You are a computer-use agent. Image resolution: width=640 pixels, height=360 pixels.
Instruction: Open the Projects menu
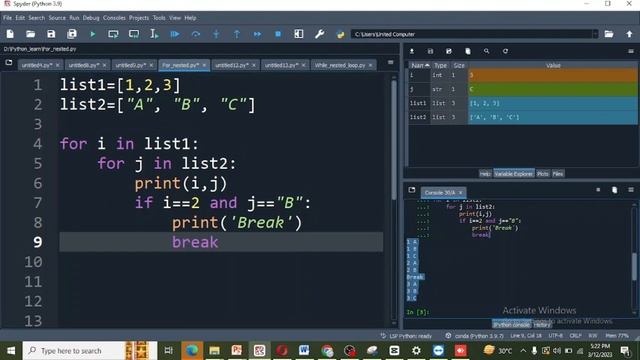(139, 18)
